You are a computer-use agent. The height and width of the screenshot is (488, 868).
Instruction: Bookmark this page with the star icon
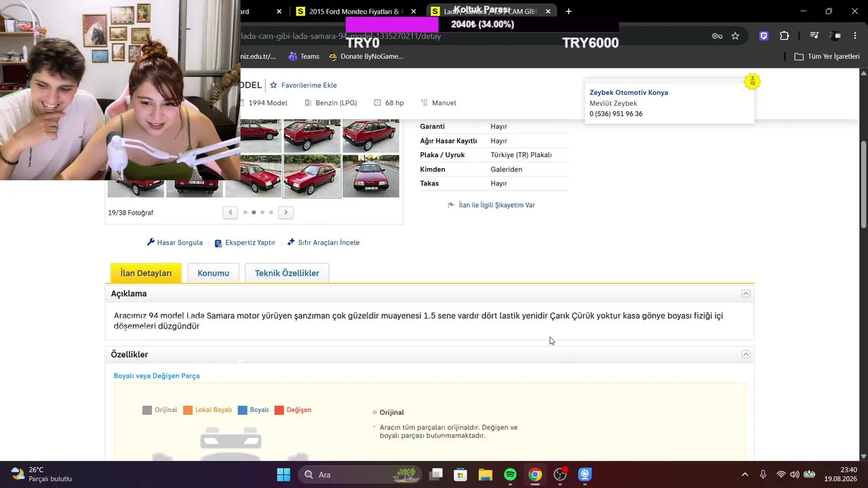tap(735, 36)
